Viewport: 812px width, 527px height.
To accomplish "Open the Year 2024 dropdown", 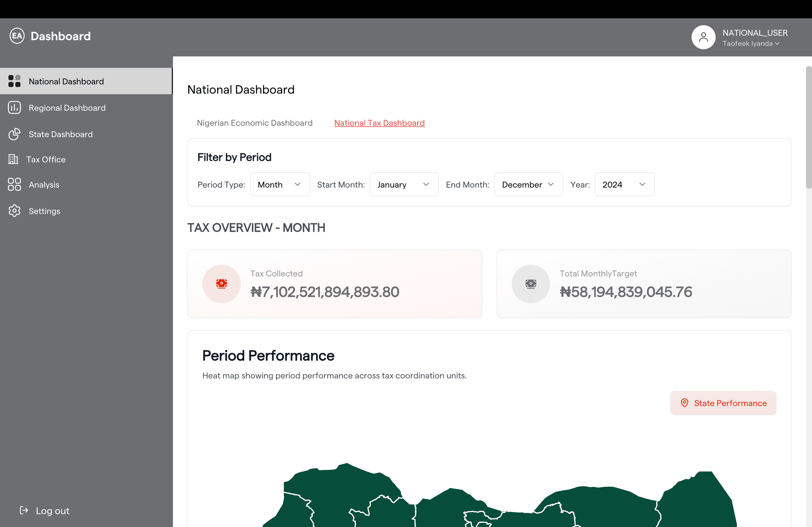I will (624, 184).
